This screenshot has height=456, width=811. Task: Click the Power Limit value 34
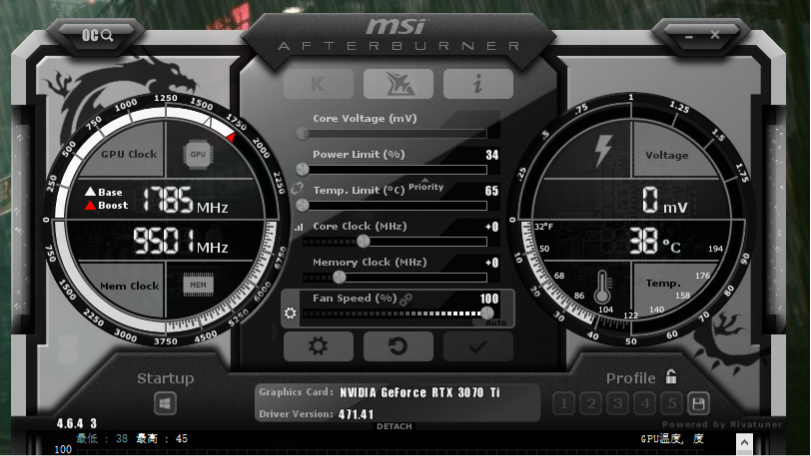492,155
